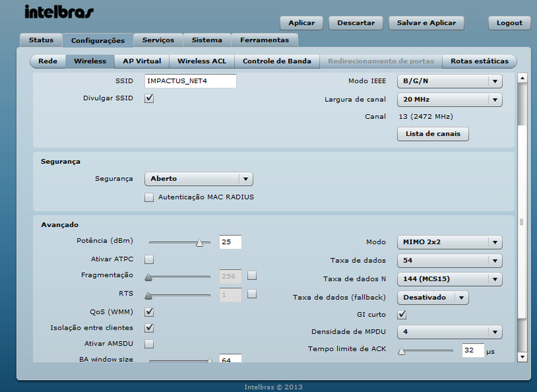
Task: Enable Ativar AMSDU checkbox
Action: coord(149,344)
